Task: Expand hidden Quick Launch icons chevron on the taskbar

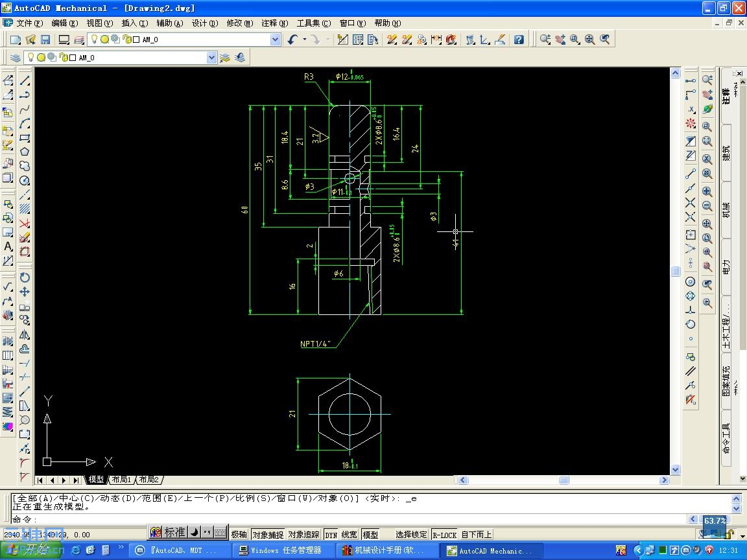Action: (121, 547)
